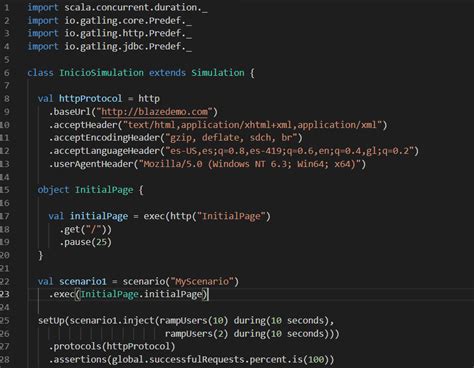
Task: Click io.gatling.http.Predef import text
Action: click(x=128, y=34)
